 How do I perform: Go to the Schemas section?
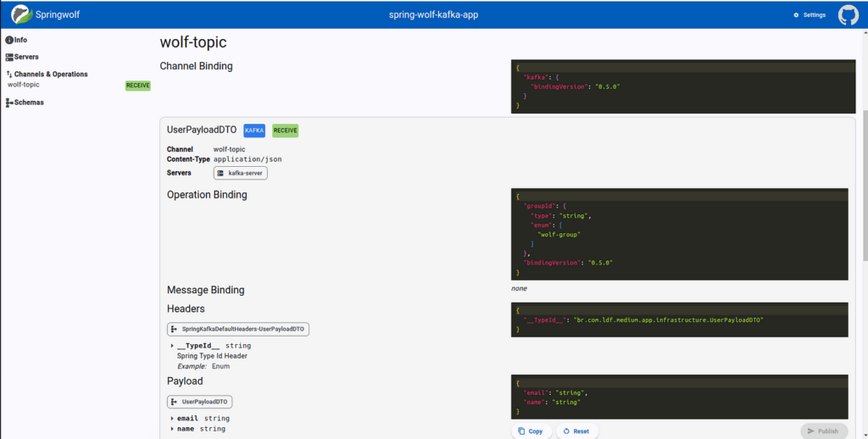click(x=29, y=103)
